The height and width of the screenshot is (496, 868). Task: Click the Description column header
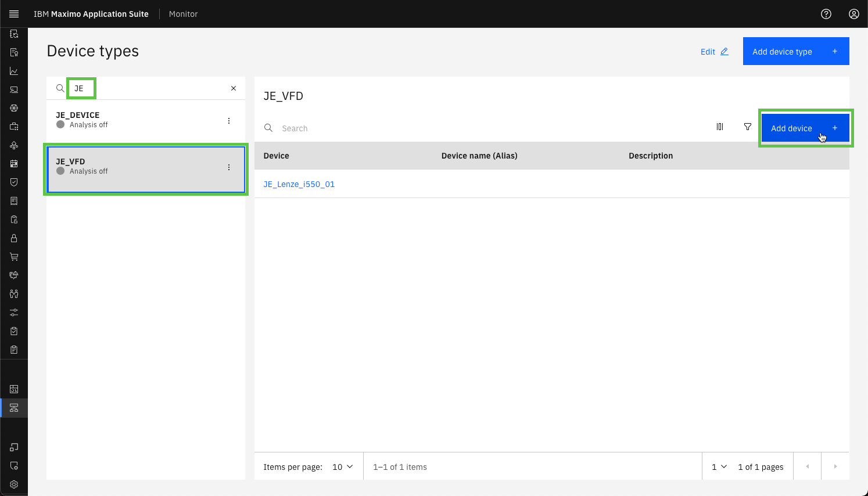point(651,156)
